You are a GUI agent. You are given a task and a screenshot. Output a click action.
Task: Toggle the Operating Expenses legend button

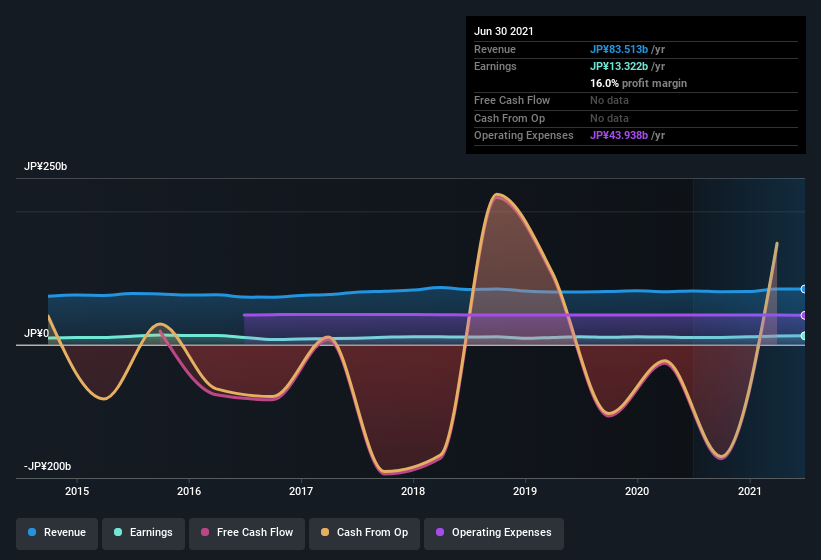pos(494,533)
